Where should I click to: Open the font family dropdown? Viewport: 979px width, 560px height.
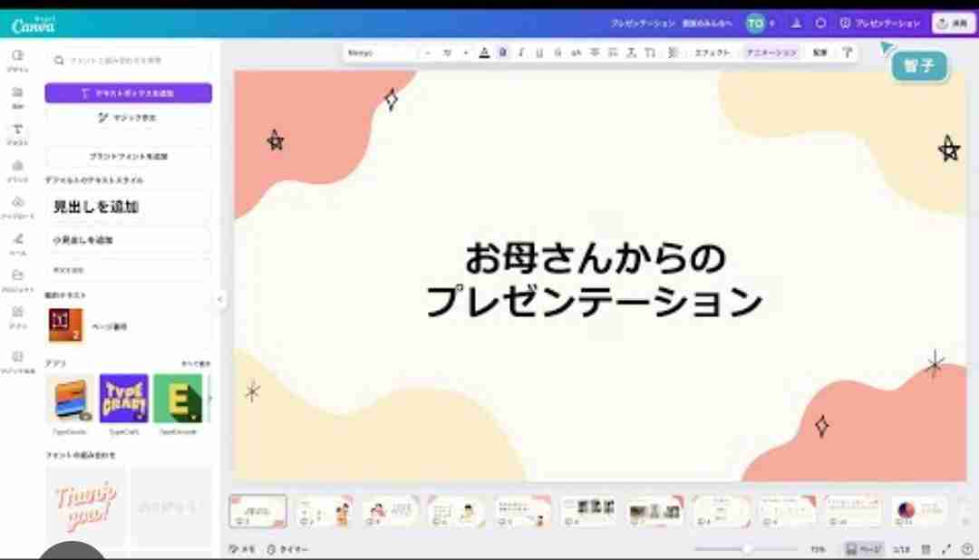click(381, 53)
